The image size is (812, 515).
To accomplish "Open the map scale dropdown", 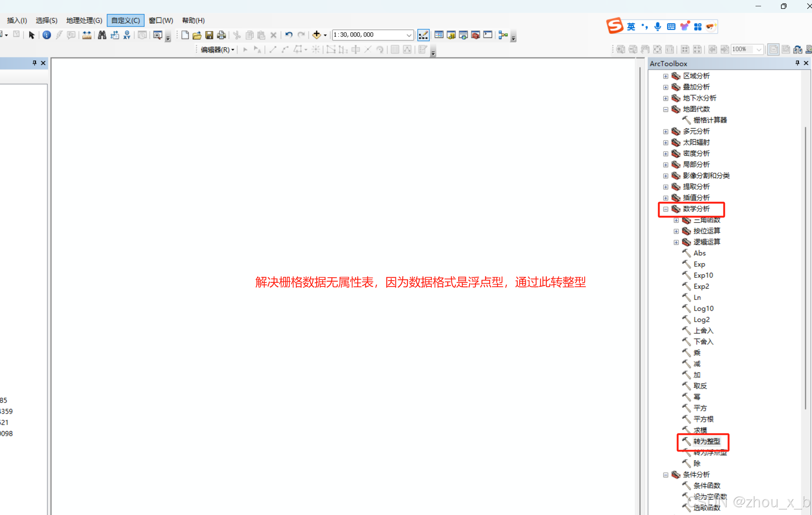I will 409,35.
